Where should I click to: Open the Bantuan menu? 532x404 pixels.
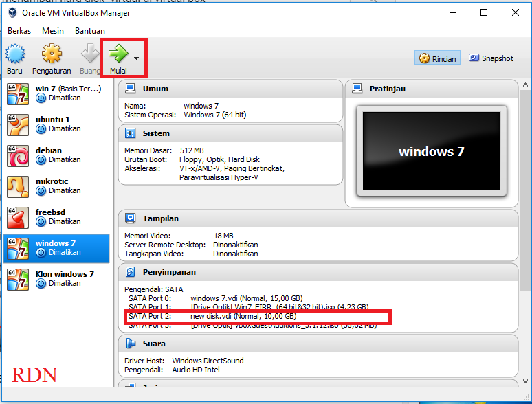90,31
